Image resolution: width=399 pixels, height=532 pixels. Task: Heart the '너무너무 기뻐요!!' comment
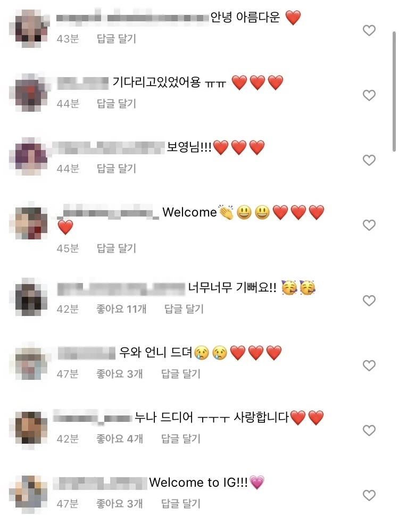[369, 301]
